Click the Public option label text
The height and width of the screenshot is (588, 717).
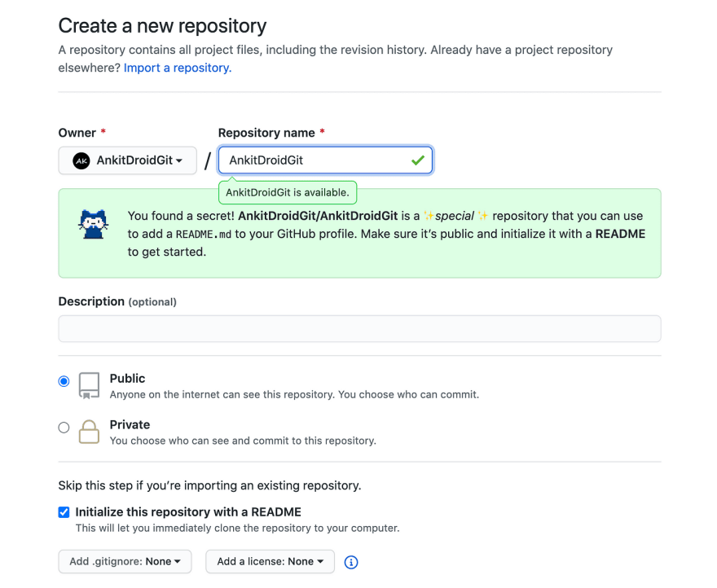[x=127, y=379]
